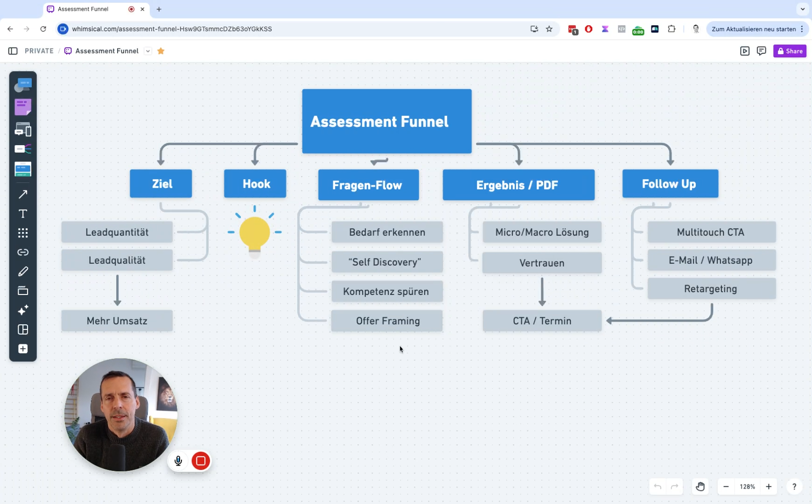This screenshot has width=812, height=504.
Task: Select the mind map tool
Action: coord(22,149)
